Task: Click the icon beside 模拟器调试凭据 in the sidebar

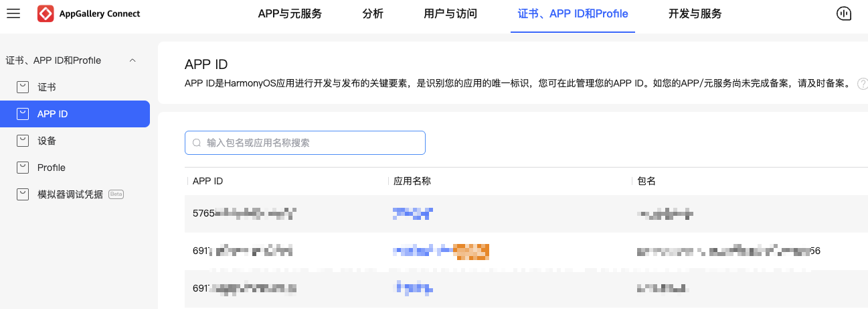Action: 23,194
